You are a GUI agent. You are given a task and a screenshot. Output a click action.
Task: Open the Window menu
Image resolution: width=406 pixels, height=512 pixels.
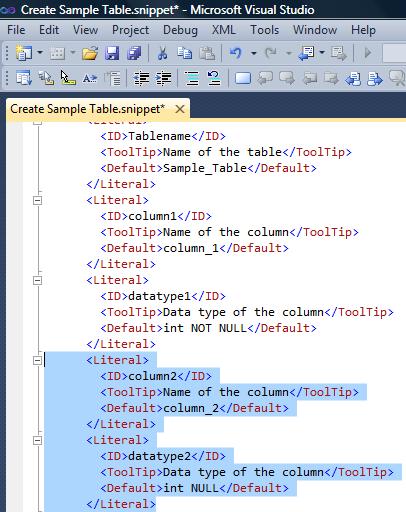tap(315, 30)
